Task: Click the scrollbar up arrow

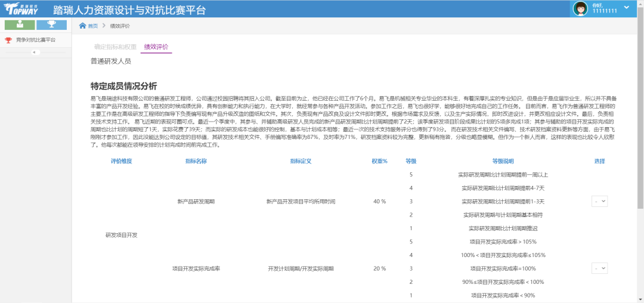Action: click(640, 21)
